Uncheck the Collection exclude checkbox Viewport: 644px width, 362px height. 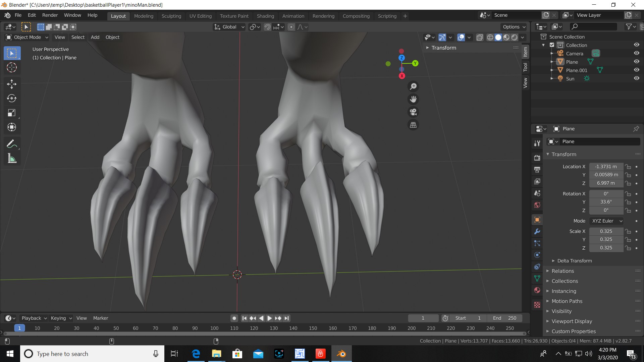coord(552,45)
